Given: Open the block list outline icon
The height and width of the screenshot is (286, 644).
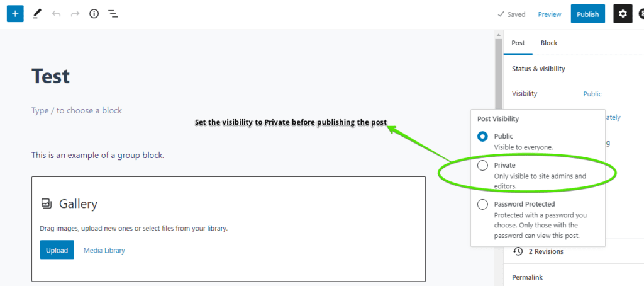Looking at the screenshot, I should click(x=113, y=14).
